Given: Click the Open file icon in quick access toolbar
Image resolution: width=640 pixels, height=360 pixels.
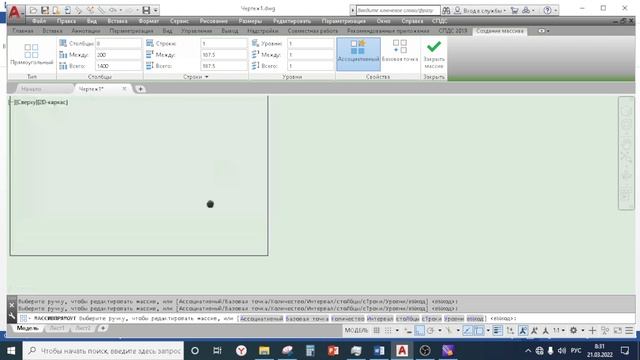Looking at the screenshot, I should [x=33, y=10].
